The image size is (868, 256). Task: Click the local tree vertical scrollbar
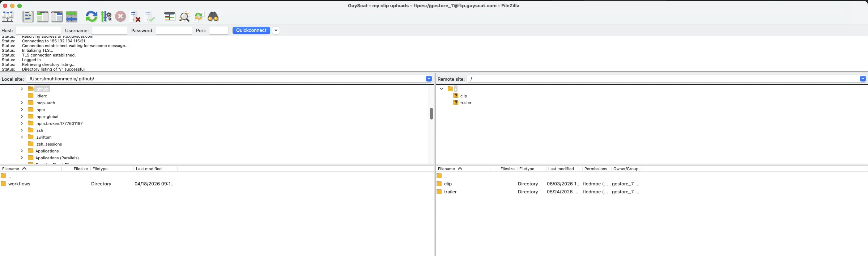[431, 114]
